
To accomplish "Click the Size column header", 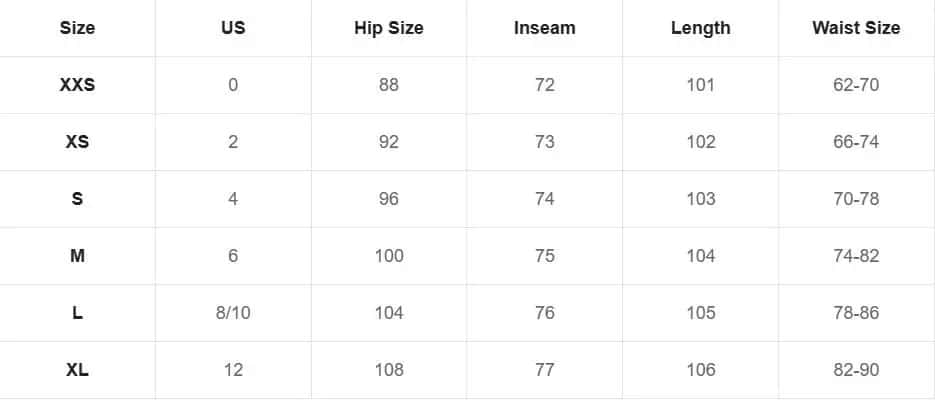I will pos(77,28).
